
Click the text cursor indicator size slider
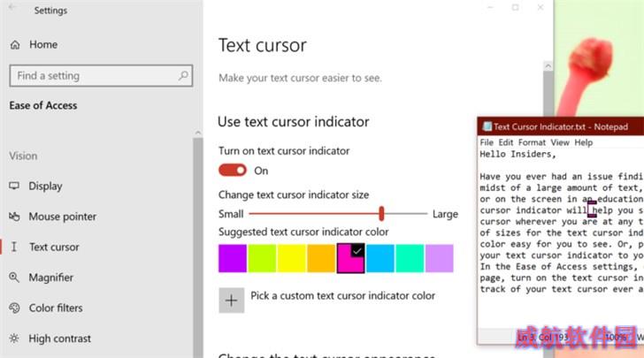(x=381, y=213)
